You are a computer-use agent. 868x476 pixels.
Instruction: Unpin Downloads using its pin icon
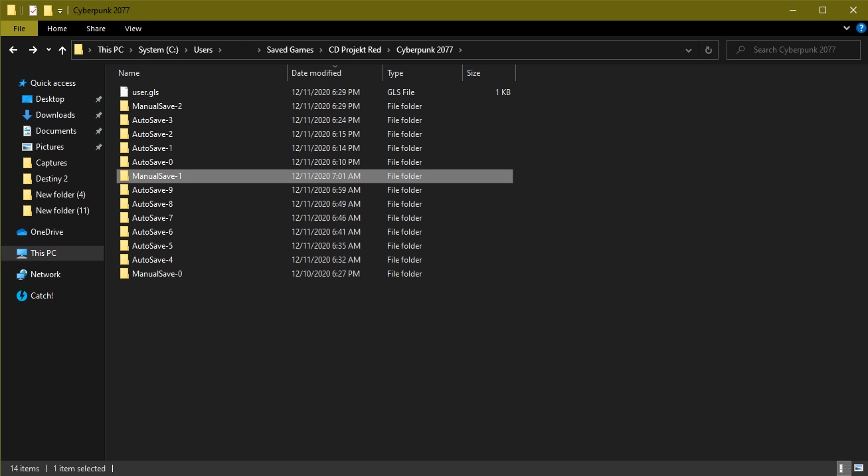tap(98, 115)
